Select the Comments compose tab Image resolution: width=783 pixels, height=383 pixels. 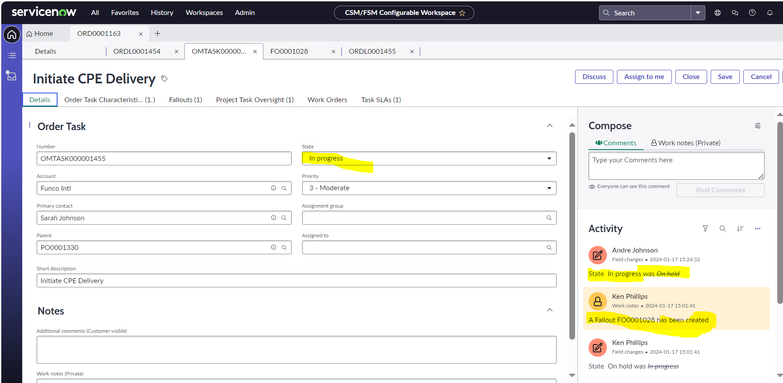pyautogui.click(x=616, y=143)
